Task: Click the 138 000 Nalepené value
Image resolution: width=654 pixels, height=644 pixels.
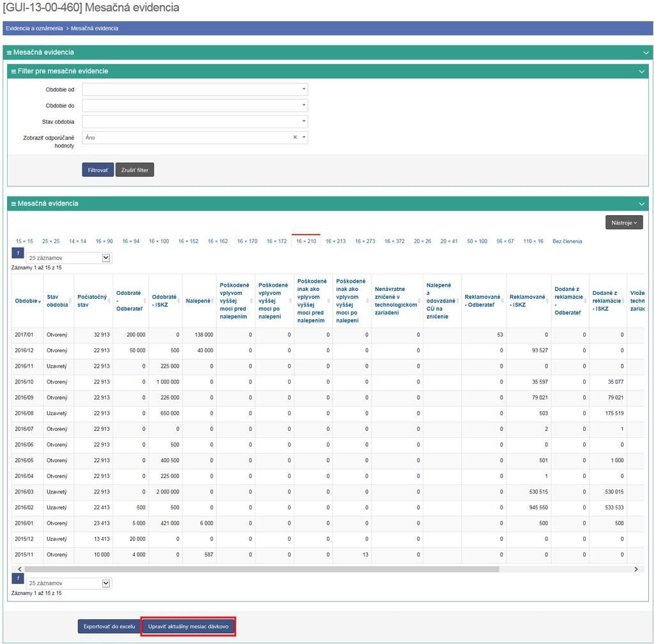Action: coord(204,334)
